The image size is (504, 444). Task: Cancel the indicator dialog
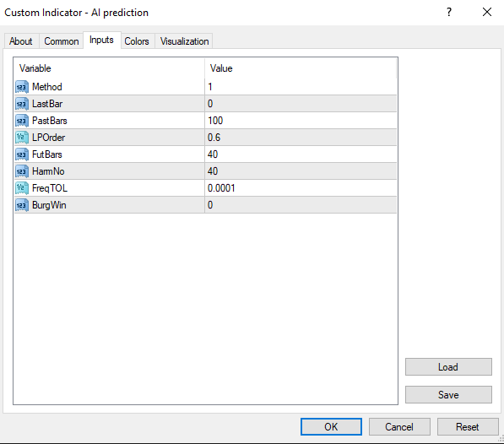pos(399,426)
